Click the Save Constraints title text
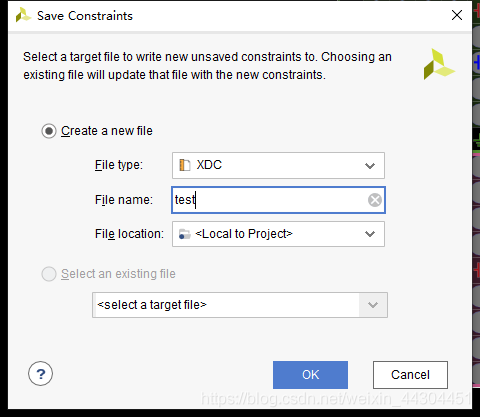The width and height of the screenshot is (480, 417). tap(85, 16)
